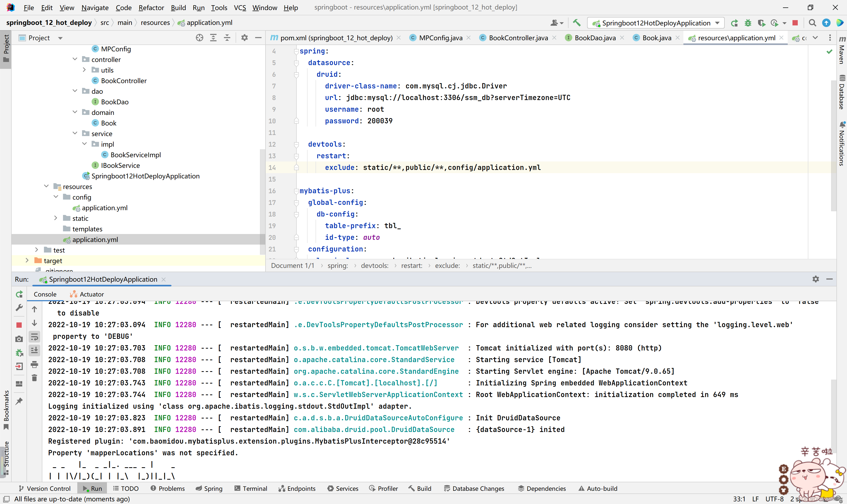Viewport: 847px width, 504px height.
Task: Collapse the domain folder
Action: click(x=75, y=112)
